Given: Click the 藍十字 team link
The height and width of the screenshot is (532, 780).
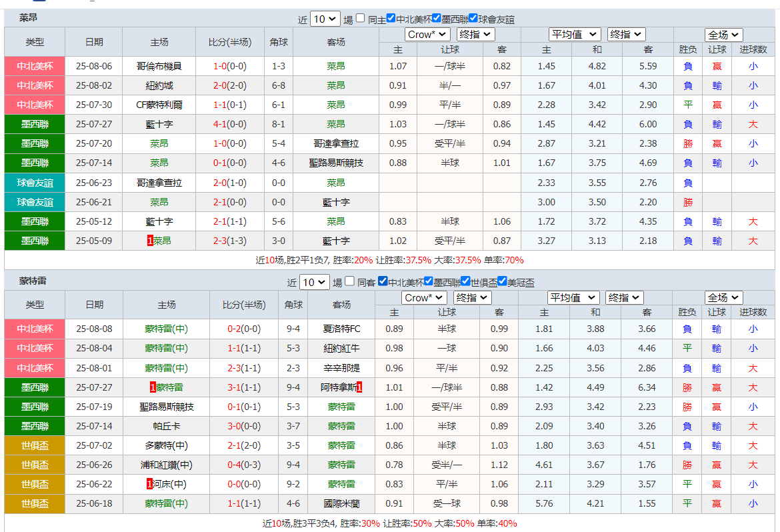Looking at the screenshot, I should coord(159,124).
